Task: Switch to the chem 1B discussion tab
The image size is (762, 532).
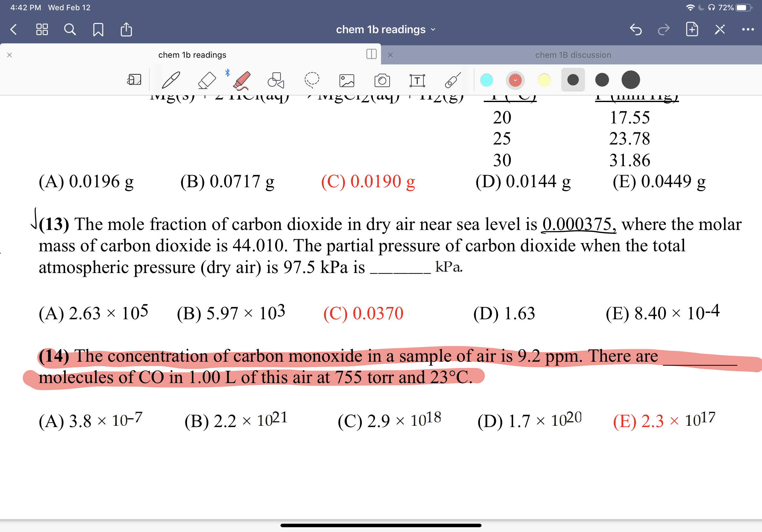Action: pyautogui.click(x=573, y=55)
